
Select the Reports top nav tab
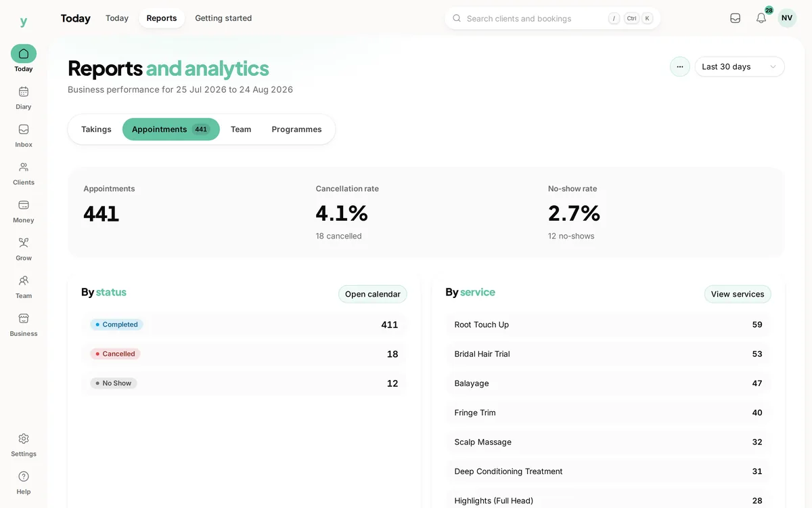[162, 18]
